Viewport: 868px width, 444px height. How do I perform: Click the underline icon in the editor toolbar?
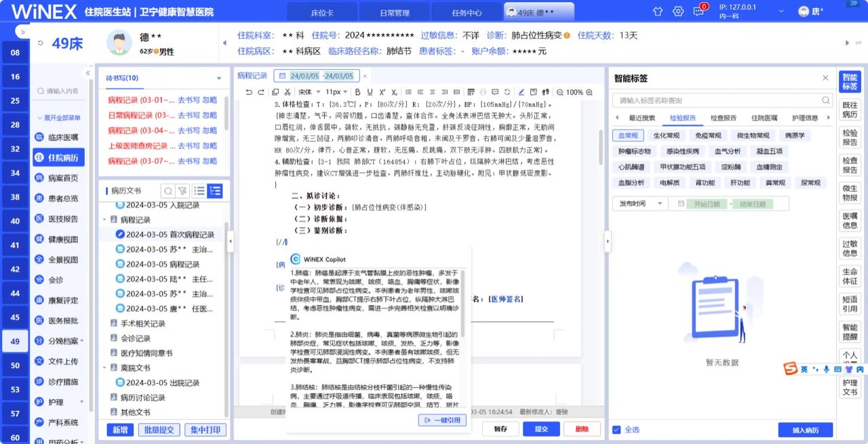click(370, 92)
